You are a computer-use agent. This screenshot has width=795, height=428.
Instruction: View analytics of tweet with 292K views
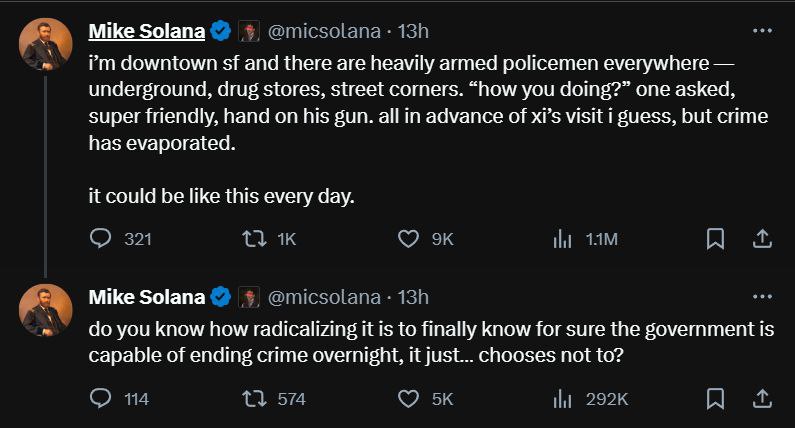point(562,399)
